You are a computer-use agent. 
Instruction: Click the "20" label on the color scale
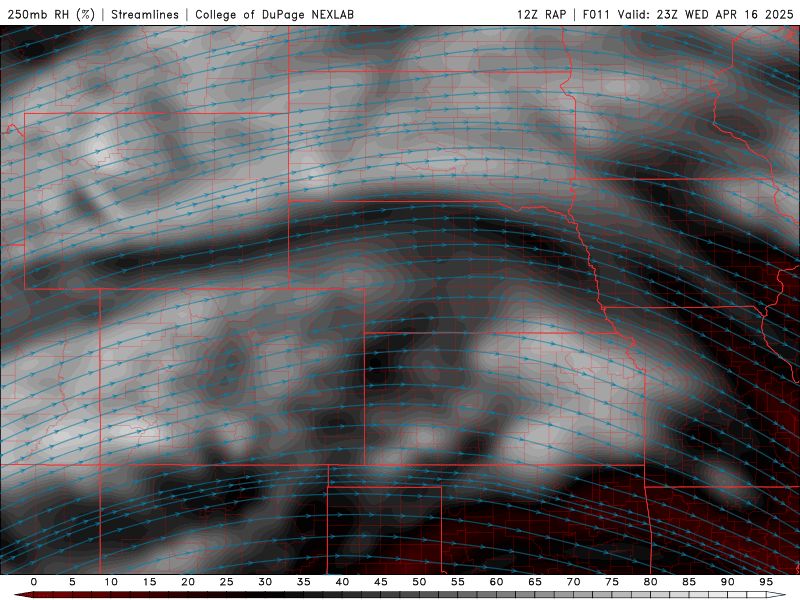point(188,582)
